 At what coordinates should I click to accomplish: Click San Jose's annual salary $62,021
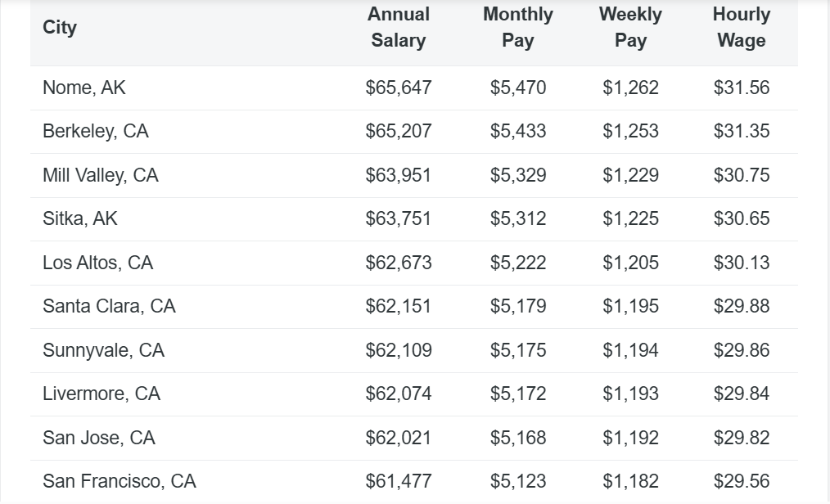tap(399, 438)
